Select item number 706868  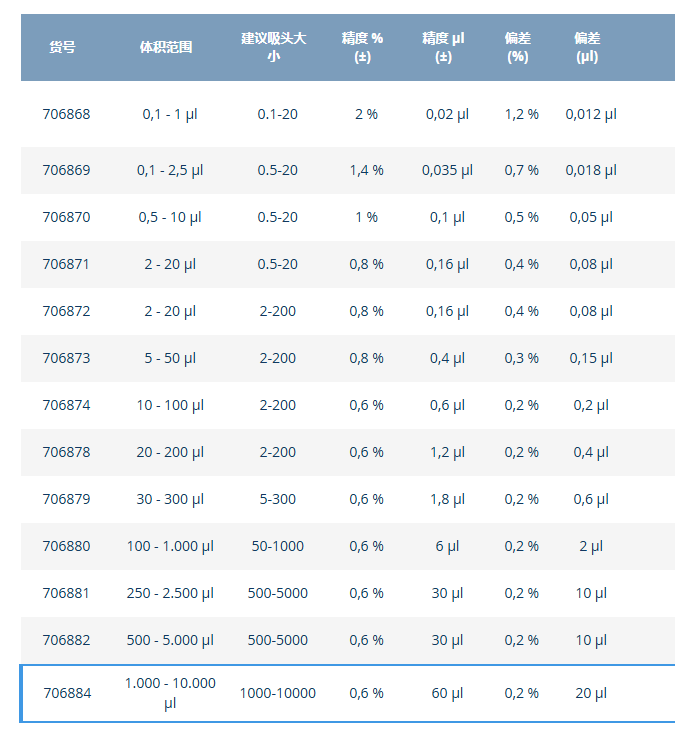click(66, 114)
